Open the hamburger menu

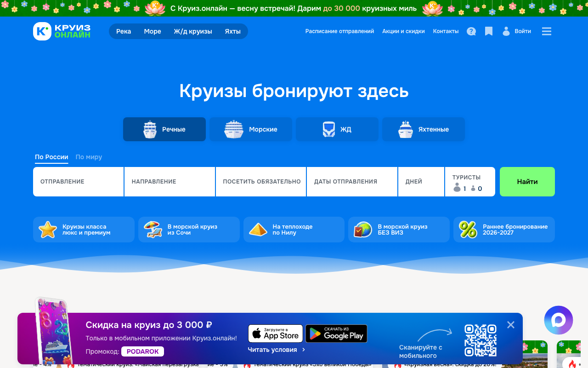coord(546,31)
